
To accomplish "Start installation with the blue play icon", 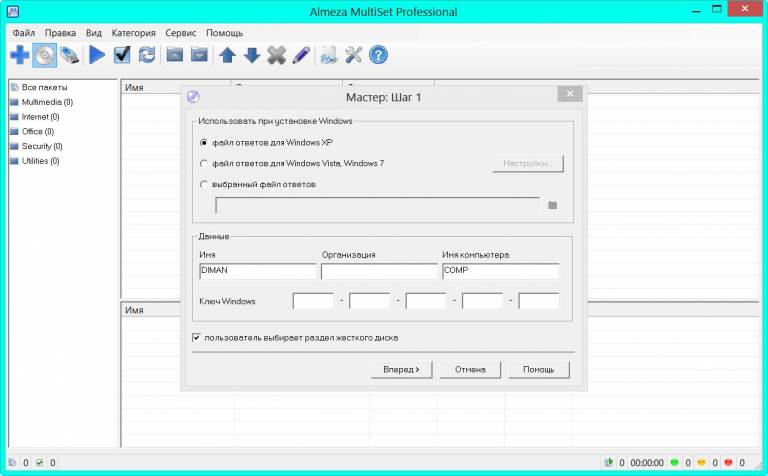I will [97, 55].
